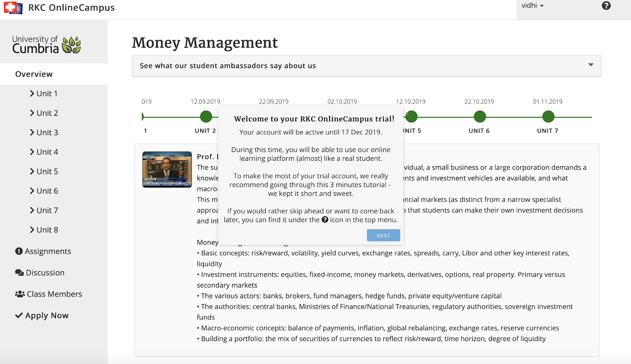Click the bullet starting 'Investment instruments: equities'
Image resolution: width=631 pixels, height=364 pixels.
click(x=381, y=280)
